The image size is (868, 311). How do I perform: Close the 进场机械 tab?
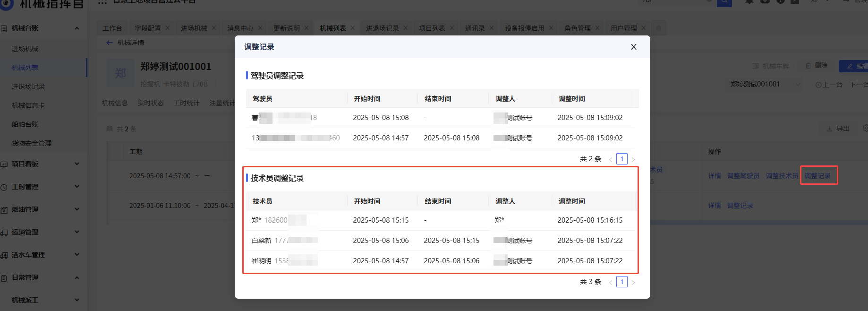click(x=214, y=28)
